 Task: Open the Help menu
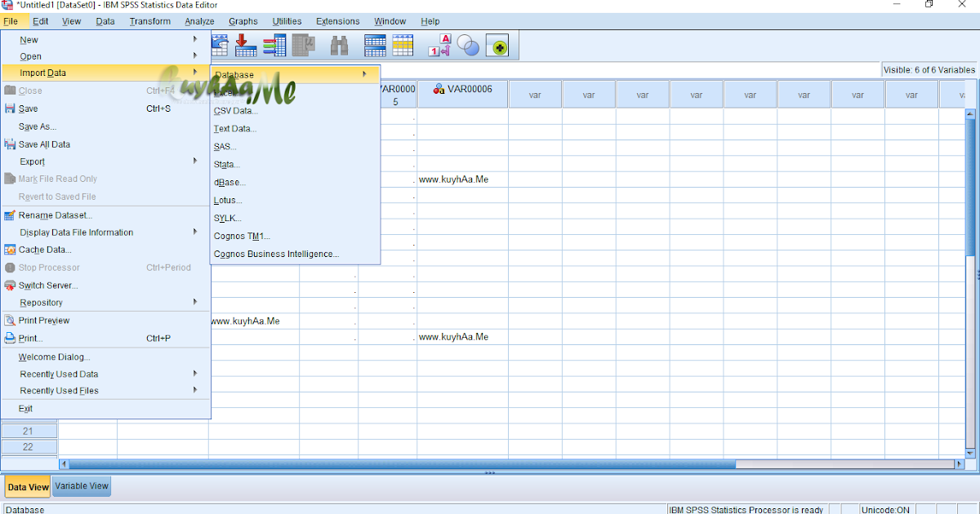click(430, 21)
